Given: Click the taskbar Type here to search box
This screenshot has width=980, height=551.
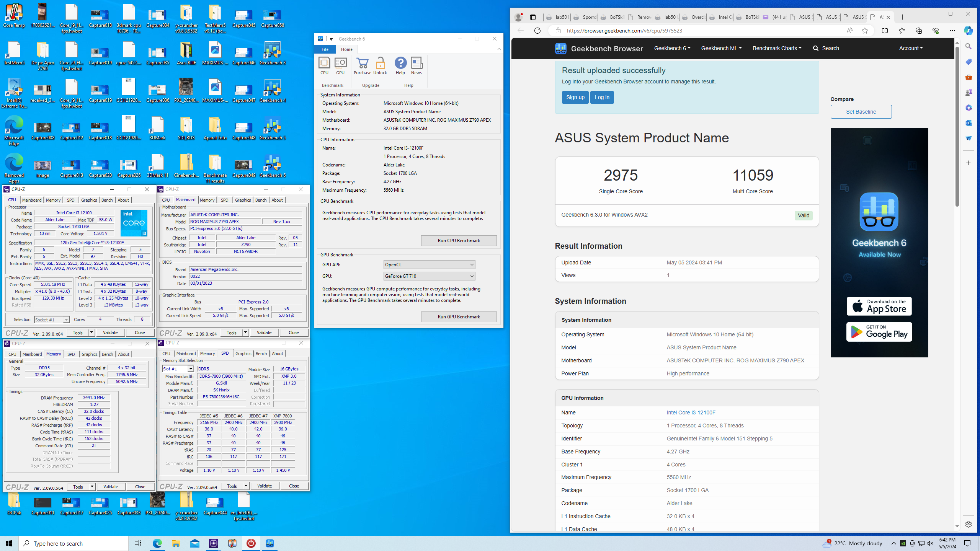Looking at the screenshot, I should click(x=73, y=543).
